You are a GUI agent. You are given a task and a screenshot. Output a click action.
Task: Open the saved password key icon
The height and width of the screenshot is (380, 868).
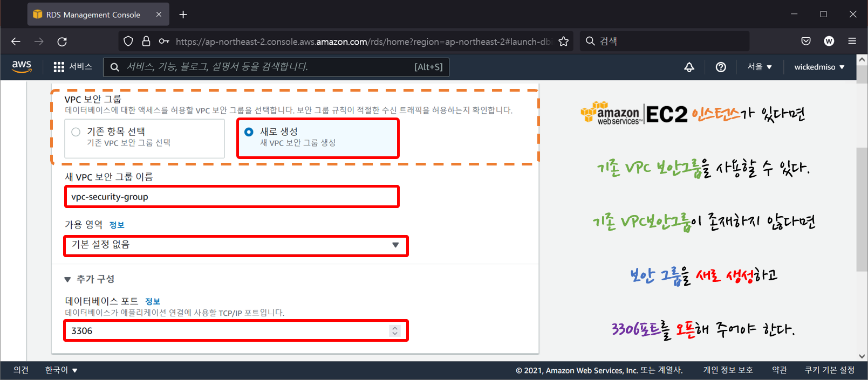tap(164, 42)
